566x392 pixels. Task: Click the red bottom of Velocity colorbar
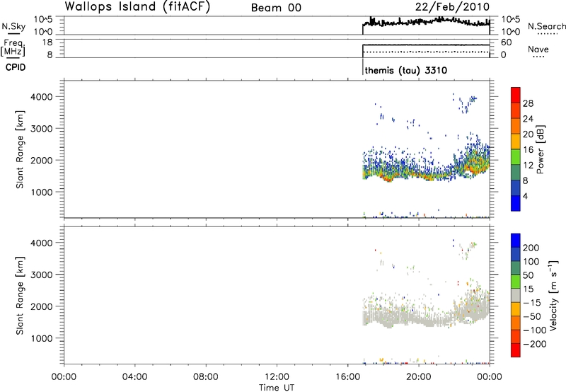pyautogui.click(x=516, y=350)
